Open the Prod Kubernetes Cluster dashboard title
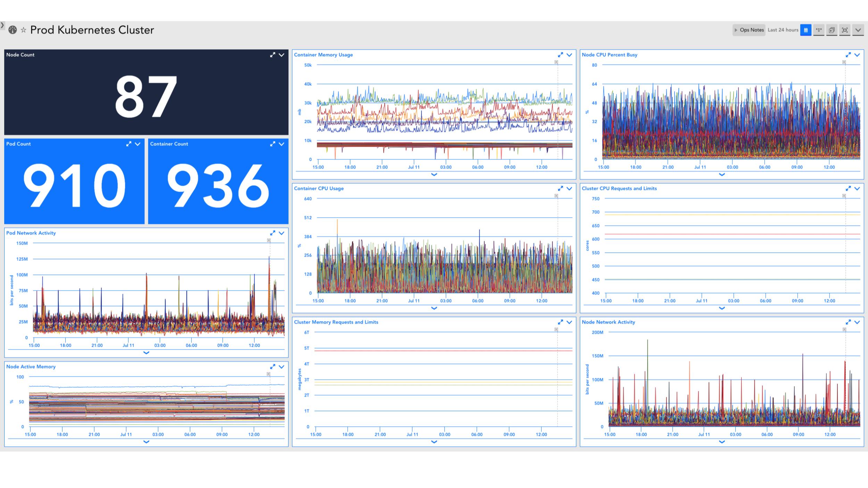The width and height of the screenshot is (868, 488). tap(92, 30)
